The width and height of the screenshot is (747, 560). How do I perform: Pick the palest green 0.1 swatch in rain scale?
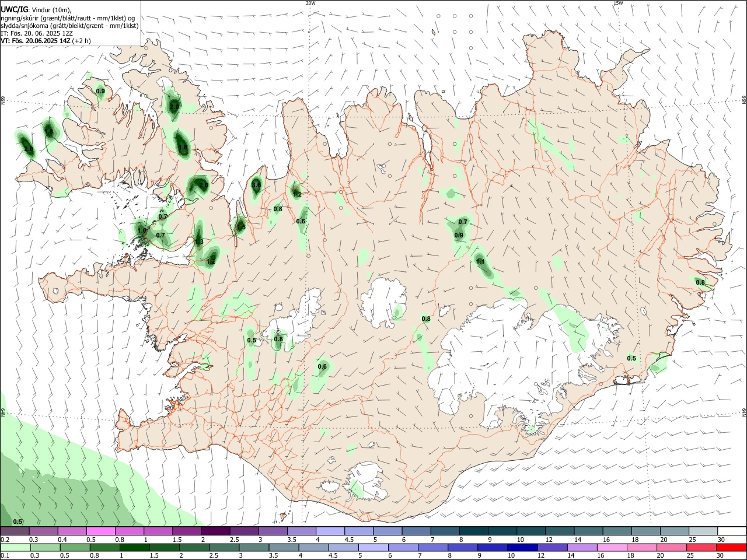[15, 547]
